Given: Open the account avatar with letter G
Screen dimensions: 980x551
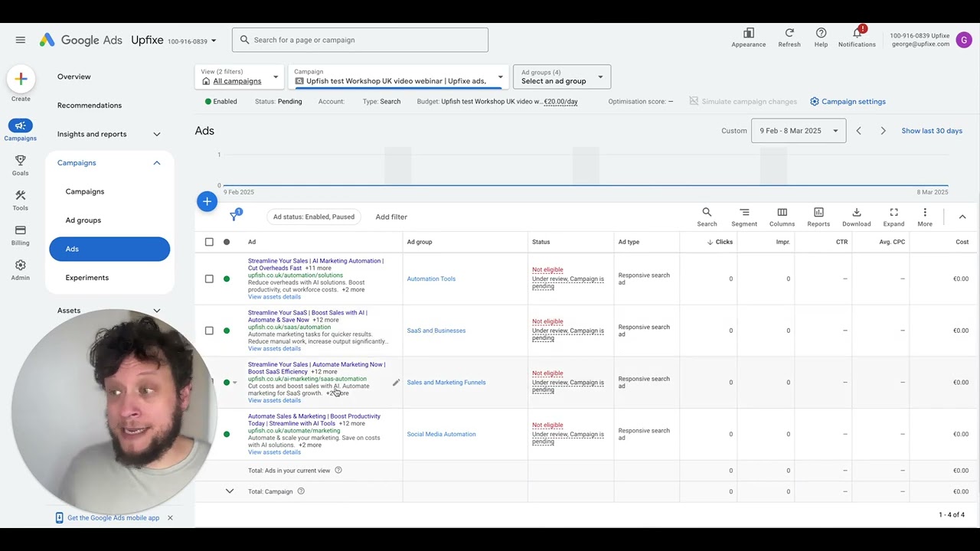Looking at the screenshot, I should tap(964, 40).
